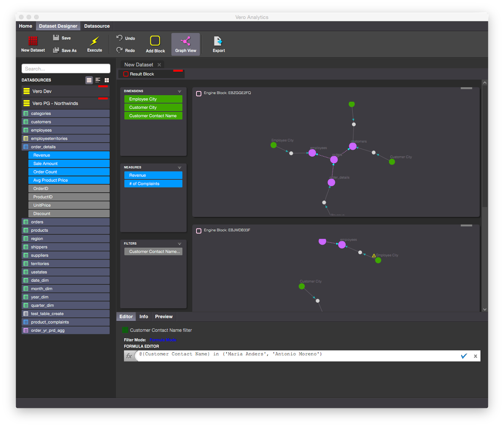Select the # of Complaints measure
504x427 pixels.
tap(153, 184)
